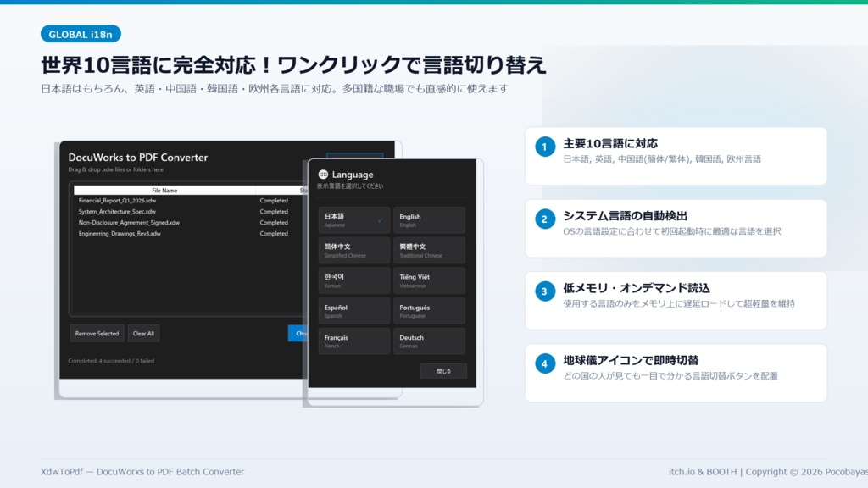Image resolution: width=868 pixels, height=488 pixels.
Task: Switch language to 한국어 Korean
Action: (353, 280)
